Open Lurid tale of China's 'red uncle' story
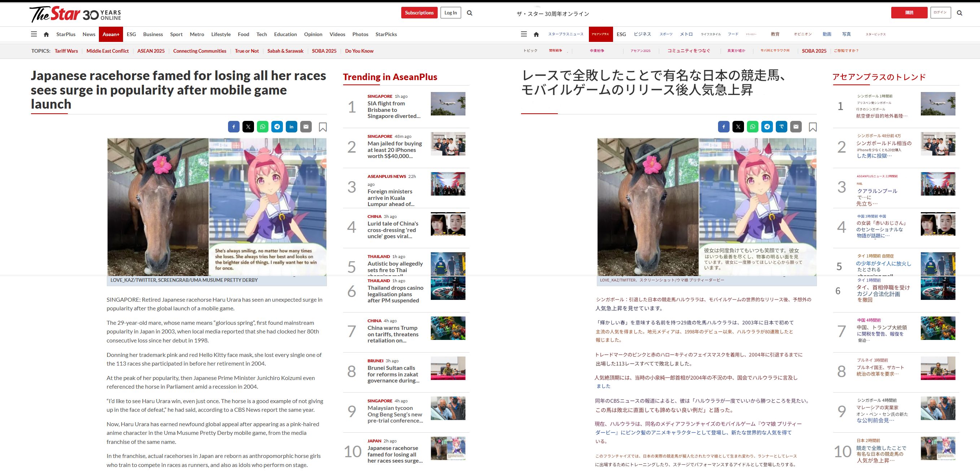This screenshot has height=472, width=980. [x=393, y=230]
